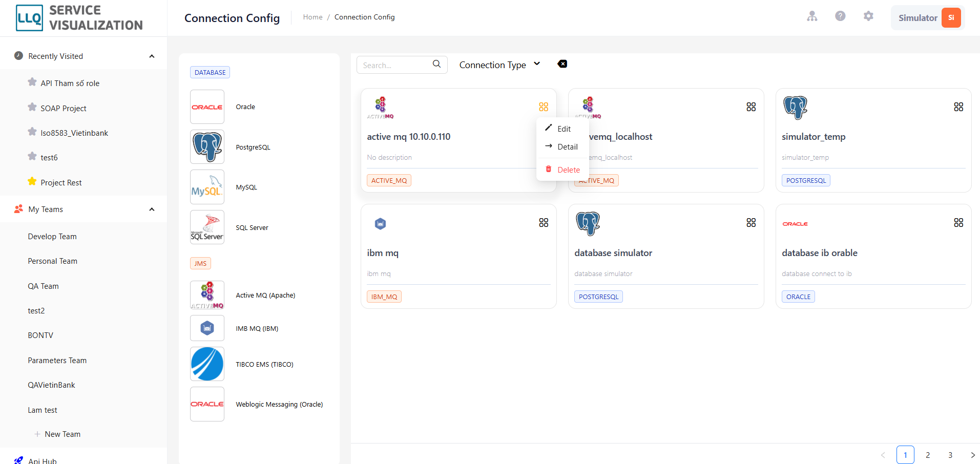980x464 pixels.
Task: Toggle favorite star for test6
Action: pos(32,156)
